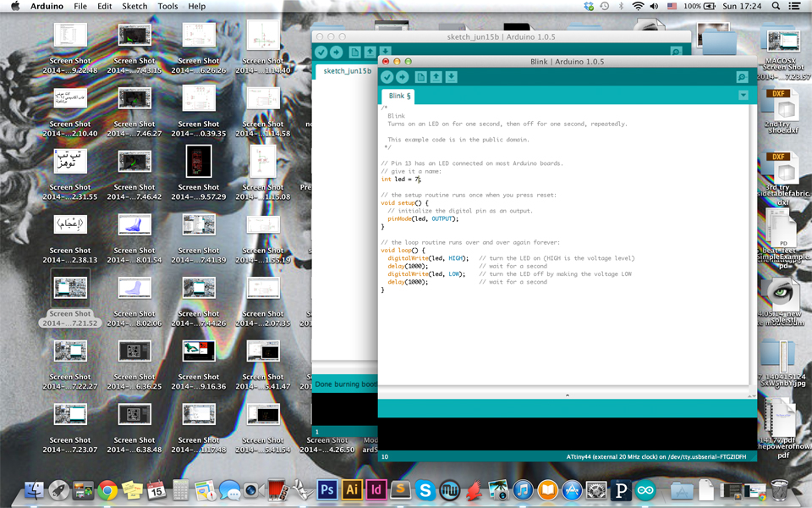The width and height of the screenshot is (812, 508).
Task: Select 2ndTry shoe.dxf desktop file
Action: [x=783, y=110]
